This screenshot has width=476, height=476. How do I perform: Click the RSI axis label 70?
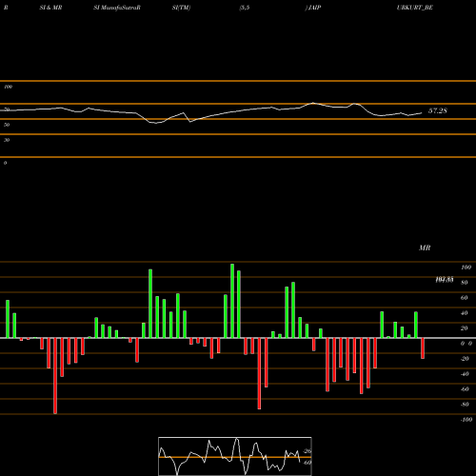(7, 109)
